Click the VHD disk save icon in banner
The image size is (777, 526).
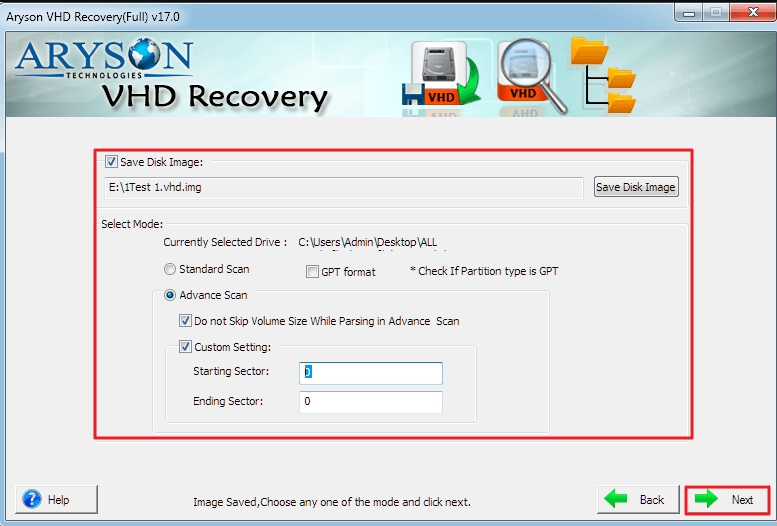(x=441, y=74)
